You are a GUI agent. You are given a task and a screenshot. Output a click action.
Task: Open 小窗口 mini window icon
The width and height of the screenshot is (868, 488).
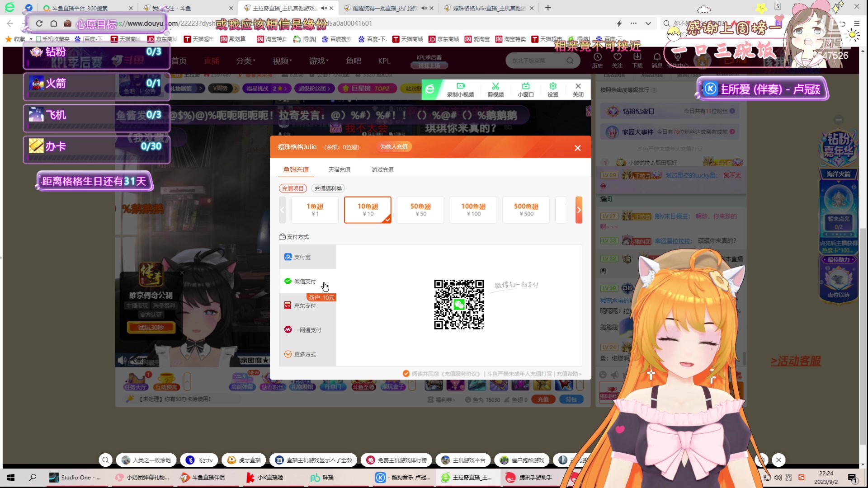[x=525, y=89]
